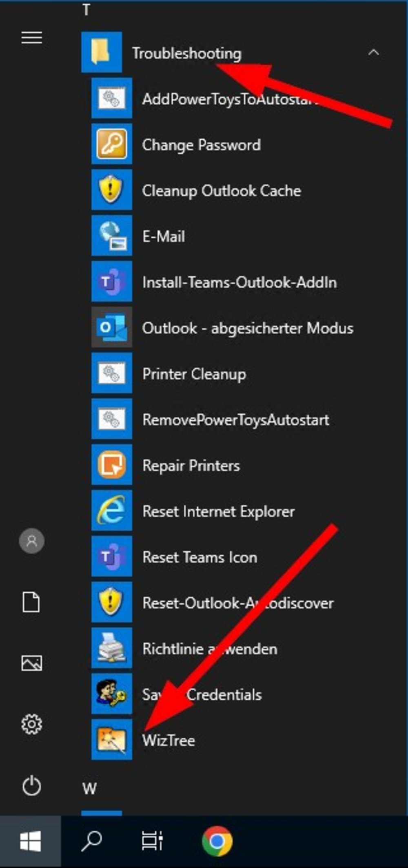Jump to the W letter section header

[89, 788]
